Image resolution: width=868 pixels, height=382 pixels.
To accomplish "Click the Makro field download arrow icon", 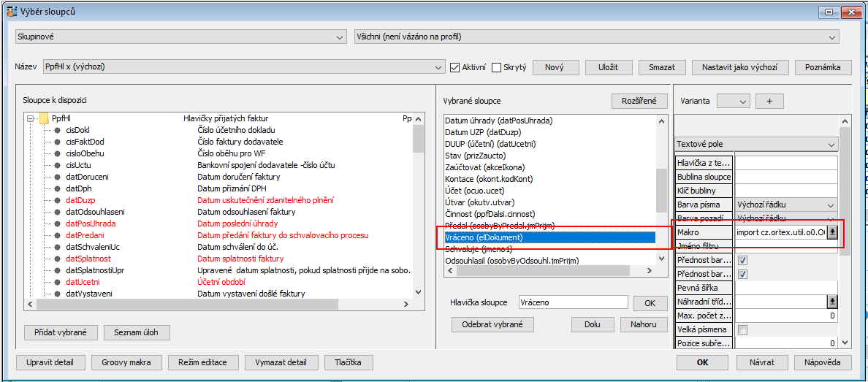I will pyautogui.click(x=831, y=232).
